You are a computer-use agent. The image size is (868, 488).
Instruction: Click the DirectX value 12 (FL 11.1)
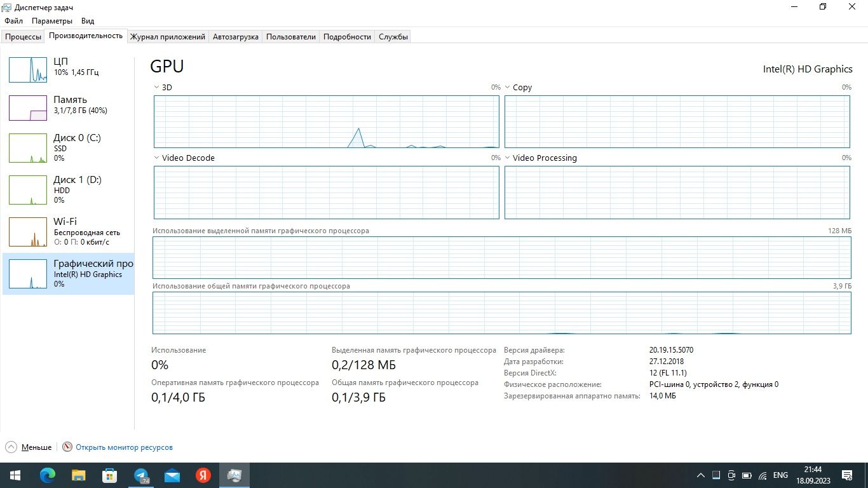pos(668,373)
